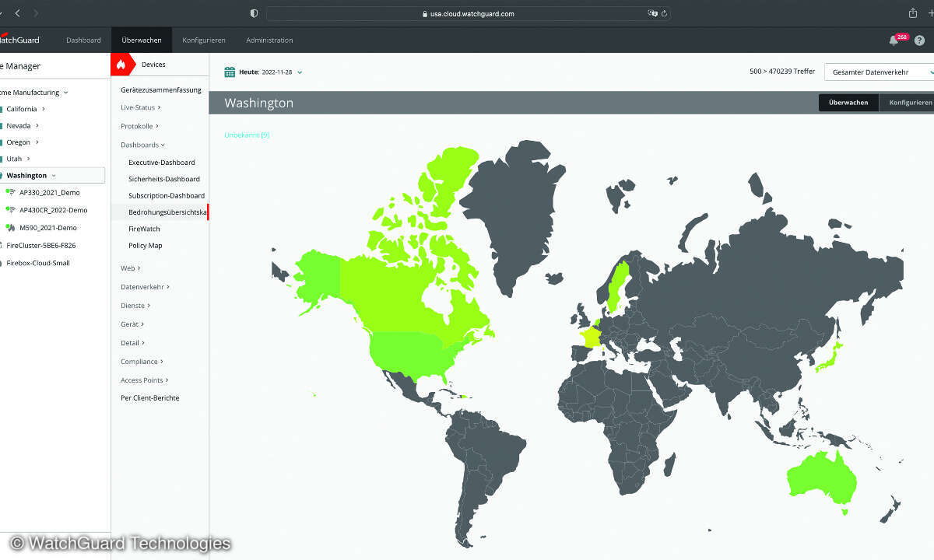Open the Dashboard top menu

click(x=83, y=40)
